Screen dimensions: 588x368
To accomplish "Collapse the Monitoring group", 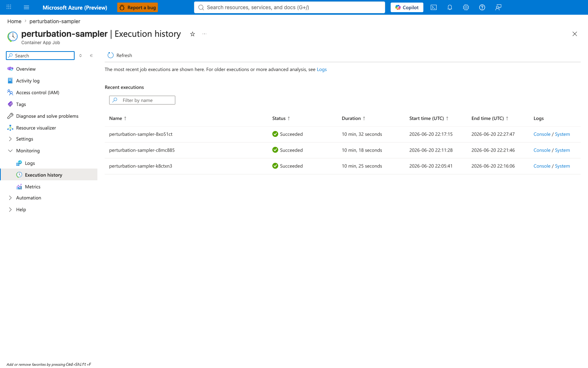I will 28,151.
